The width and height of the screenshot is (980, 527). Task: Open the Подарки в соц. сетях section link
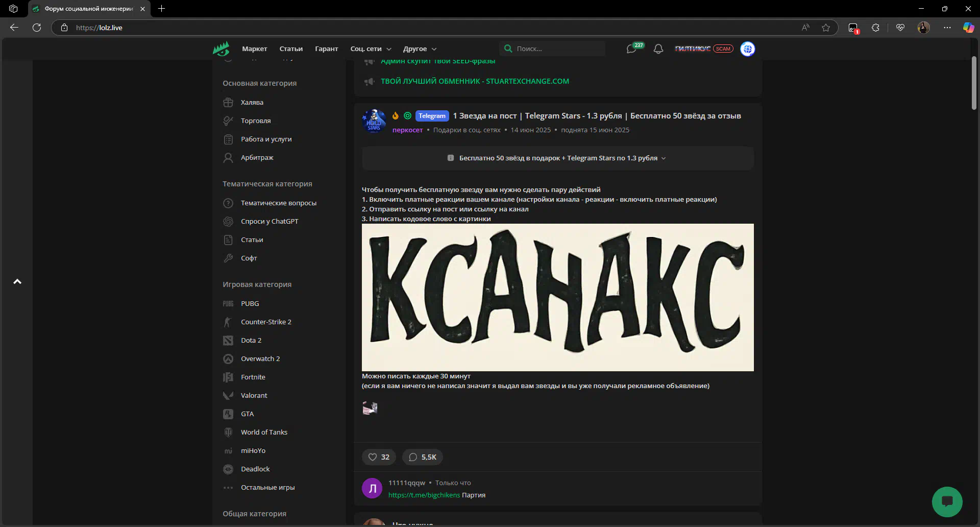tap(467, 130)
